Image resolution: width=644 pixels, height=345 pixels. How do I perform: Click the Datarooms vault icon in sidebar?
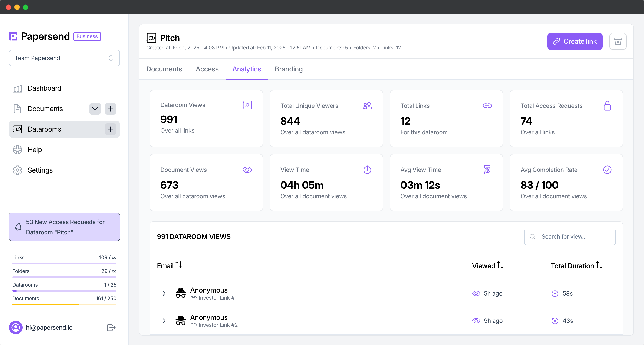point(17,129)
